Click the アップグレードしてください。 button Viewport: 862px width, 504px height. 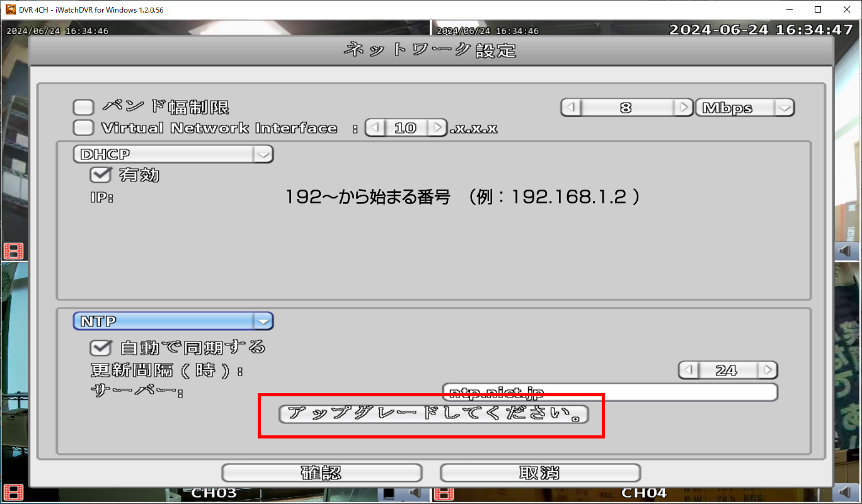pyautogui.click(x=434, y=414)
